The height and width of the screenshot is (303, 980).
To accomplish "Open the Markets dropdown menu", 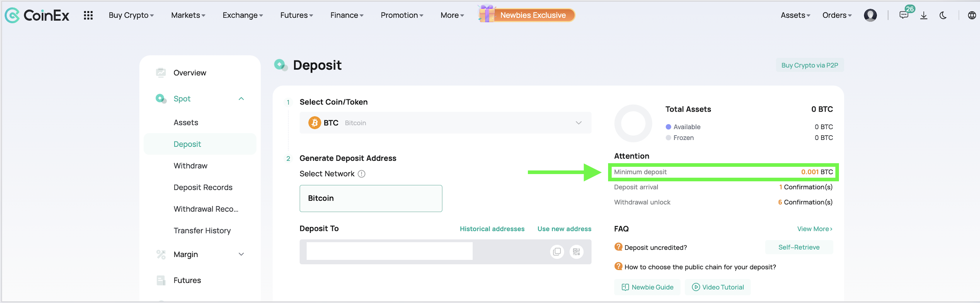I will [188, 15].
